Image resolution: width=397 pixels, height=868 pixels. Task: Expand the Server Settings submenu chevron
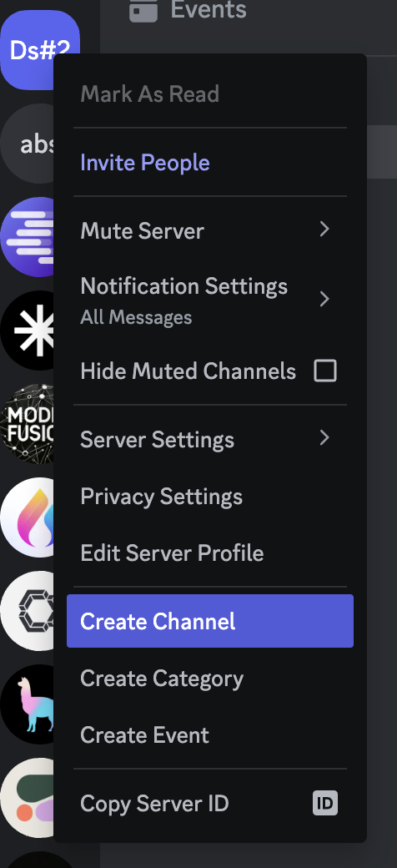coord(324,438)
